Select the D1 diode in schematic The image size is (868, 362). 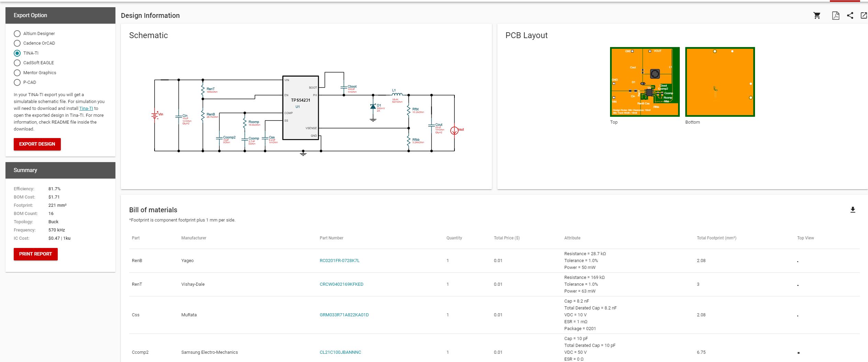[373, 107]
